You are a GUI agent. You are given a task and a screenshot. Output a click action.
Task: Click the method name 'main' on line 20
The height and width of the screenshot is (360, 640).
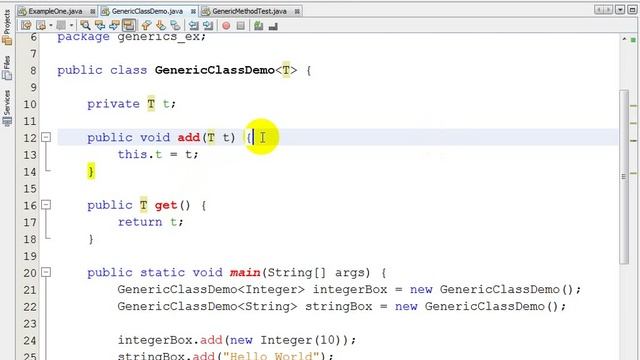(x=245, y=273)
